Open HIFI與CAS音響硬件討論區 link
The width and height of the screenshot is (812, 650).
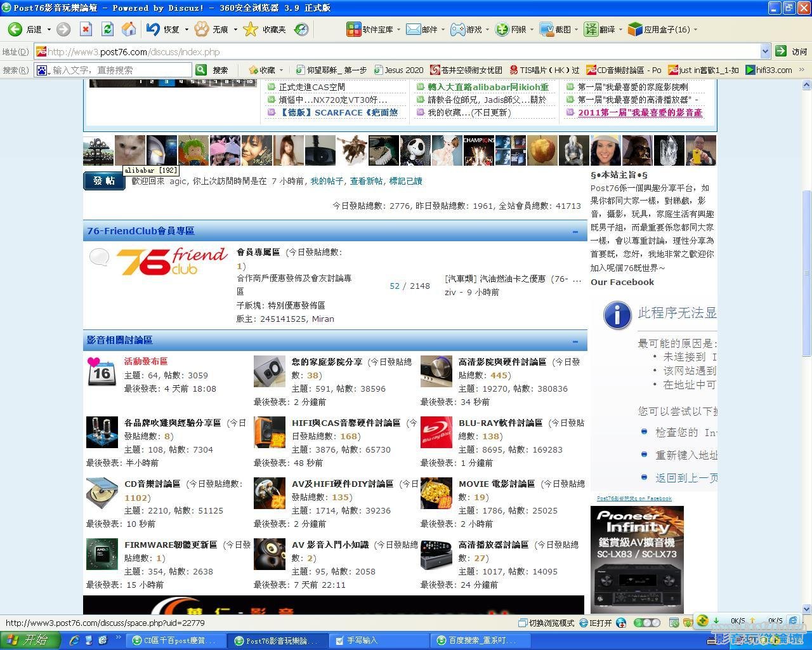[346, 423]
